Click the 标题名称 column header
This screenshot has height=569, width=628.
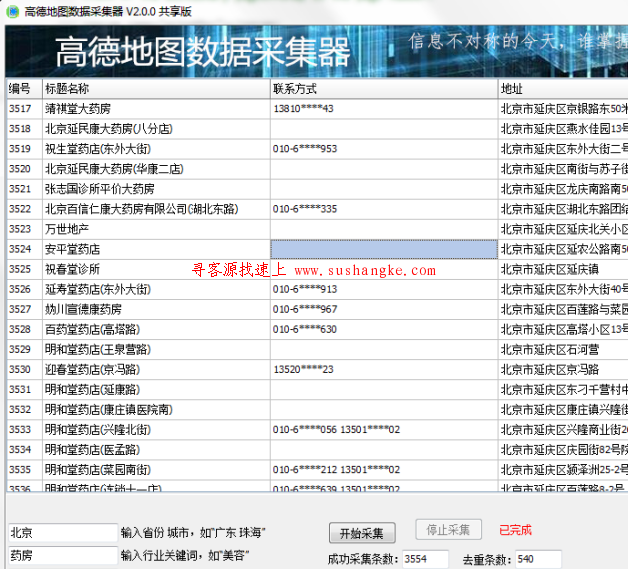pos(156,89)
